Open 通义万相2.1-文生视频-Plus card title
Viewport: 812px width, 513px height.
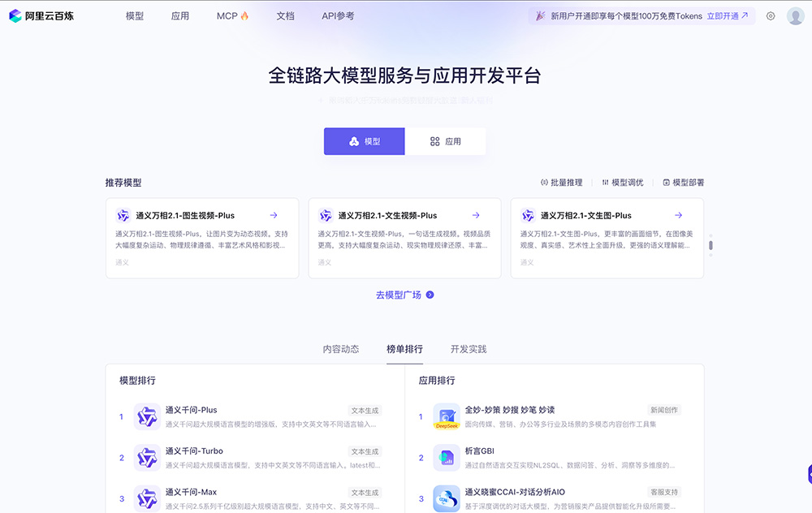coord(387,215)
